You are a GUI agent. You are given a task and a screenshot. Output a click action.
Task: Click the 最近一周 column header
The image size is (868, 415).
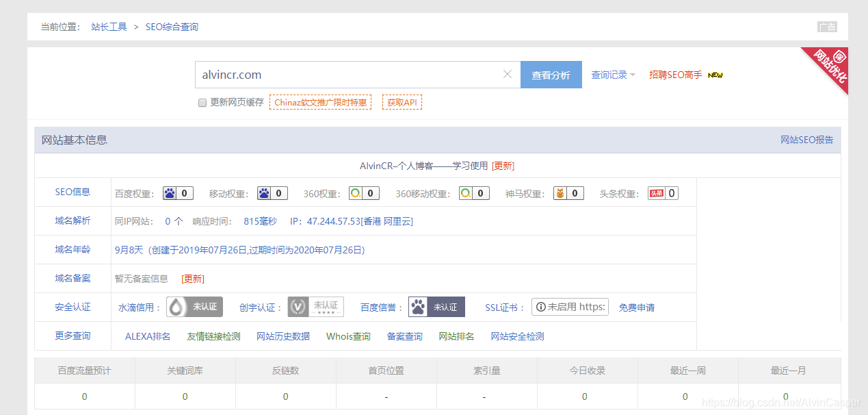687,370
